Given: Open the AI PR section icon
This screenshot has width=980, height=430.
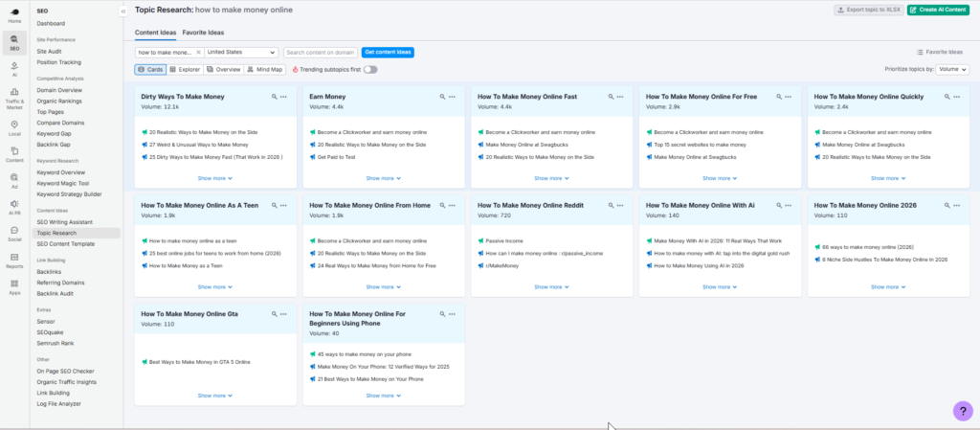Looking at the screenshot, I should (14, 207).
